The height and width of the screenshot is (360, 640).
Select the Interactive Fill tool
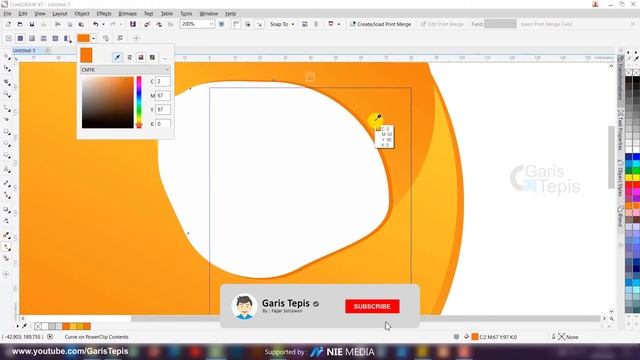[x=7, y=247]
